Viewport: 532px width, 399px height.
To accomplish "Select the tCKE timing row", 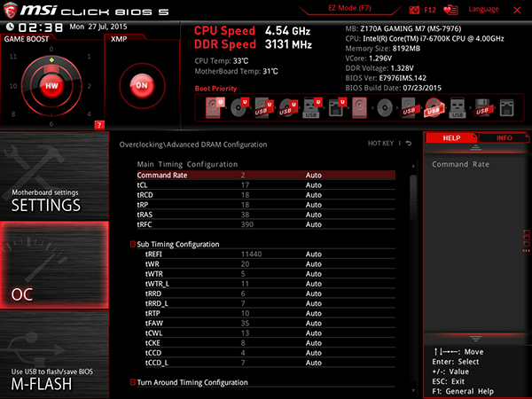I will [x=270, y=342].
